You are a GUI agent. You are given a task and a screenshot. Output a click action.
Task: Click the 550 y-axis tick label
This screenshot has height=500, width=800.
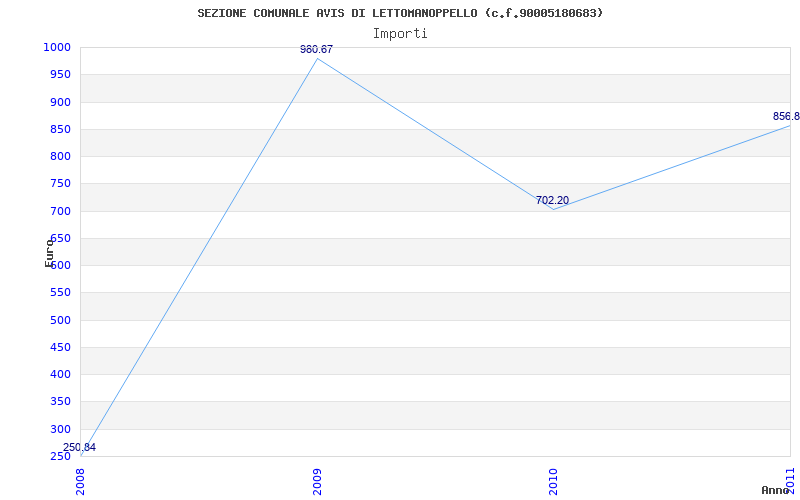60,293
